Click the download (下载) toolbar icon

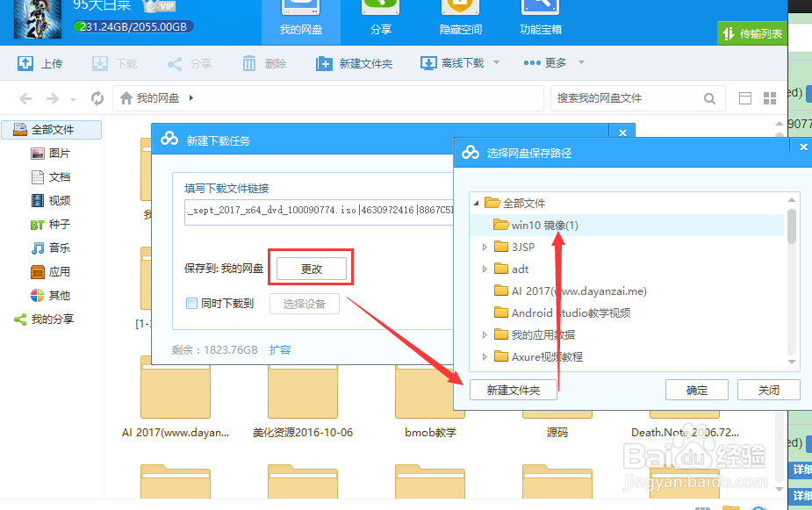click(x=100, y=63)
